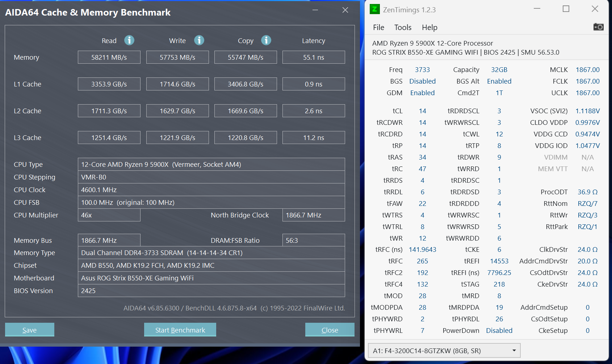Image resolution: width=612 pixels, height=364 pixels.
Task: Click tSTAG value 218
Action: (499, 284)
